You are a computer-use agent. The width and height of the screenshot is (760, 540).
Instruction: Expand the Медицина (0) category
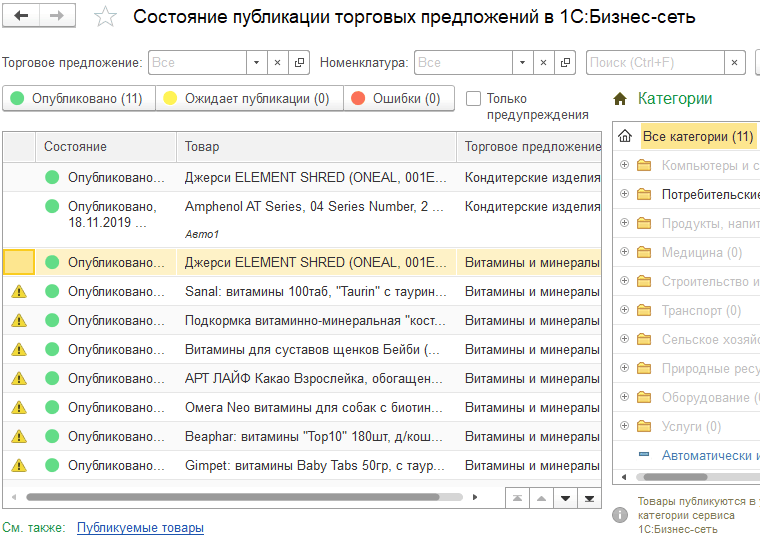(x=625, y=252)
